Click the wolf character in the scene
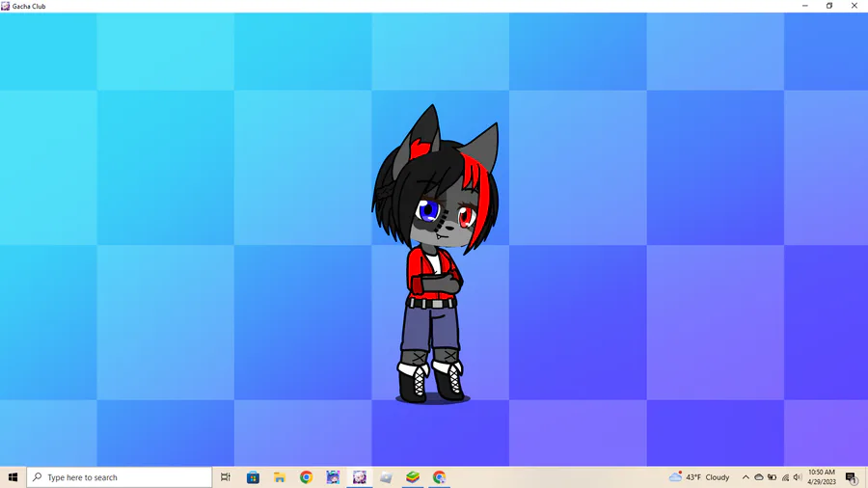This screenshot has height=488, width=868. tap(435, 254)
